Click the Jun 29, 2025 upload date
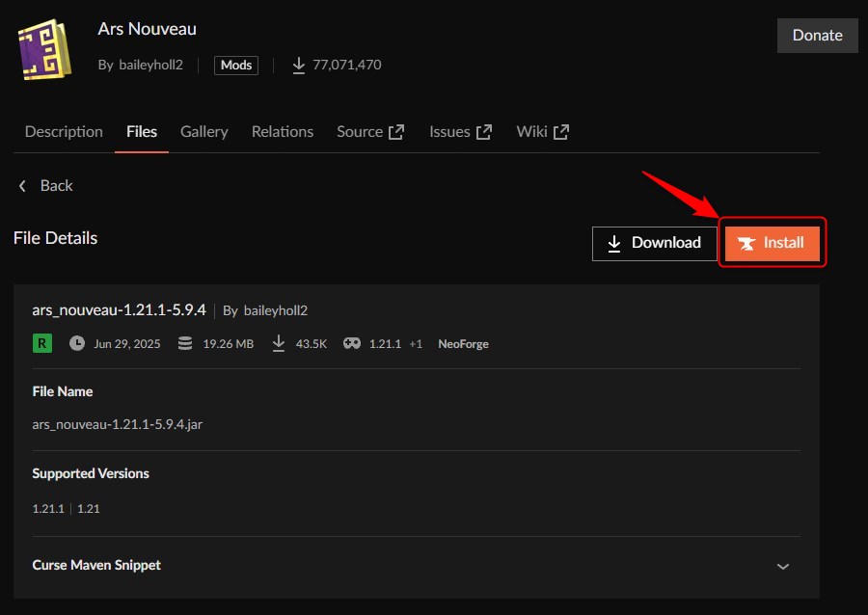868x615 pixels. 127,344
